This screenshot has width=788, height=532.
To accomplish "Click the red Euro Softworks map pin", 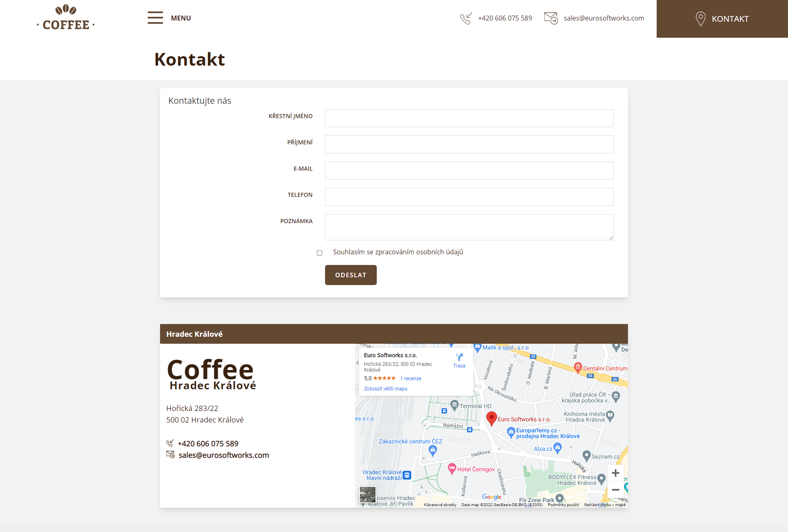I will click(491, 418).
